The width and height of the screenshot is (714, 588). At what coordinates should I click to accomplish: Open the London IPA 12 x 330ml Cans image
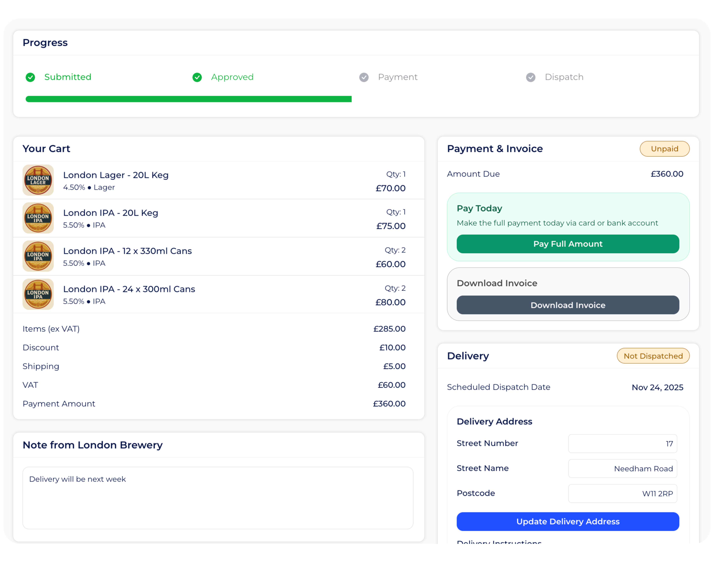38,256
